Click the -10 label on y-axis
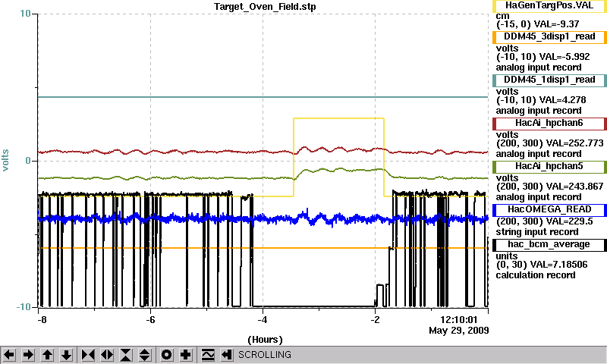Image resolution: width=607 pixels, height=364 pixels. (24, 307)
